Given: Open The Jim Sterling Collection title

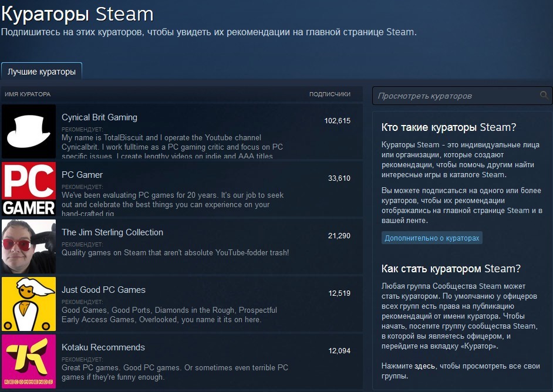Looking at the screenshot, I should point(113,232).
